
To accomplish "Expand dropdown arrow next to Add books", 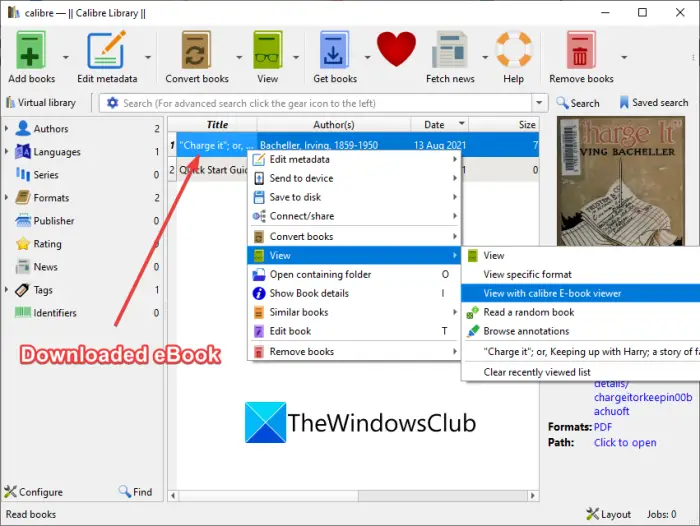I will click(66, 57).
